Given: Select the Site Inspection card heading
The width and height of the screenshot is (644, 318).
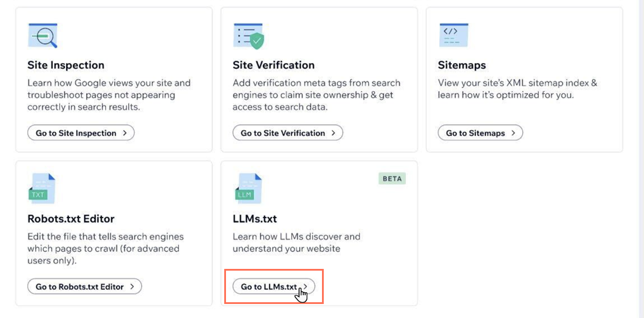Looking at the screenshot, I should click(x=66, y=65).
